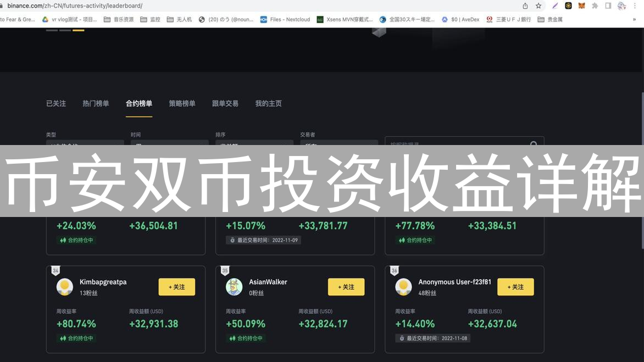Follow Kimbapgreatpa with the +关注 button
Viewport: 644px width, 362px height.
pos(176,287)
